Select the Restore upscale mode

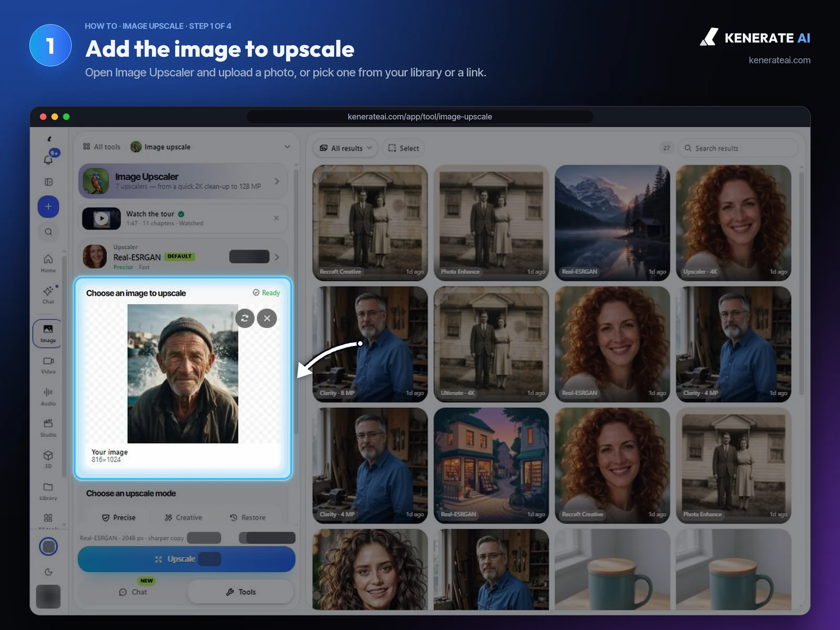248,518
